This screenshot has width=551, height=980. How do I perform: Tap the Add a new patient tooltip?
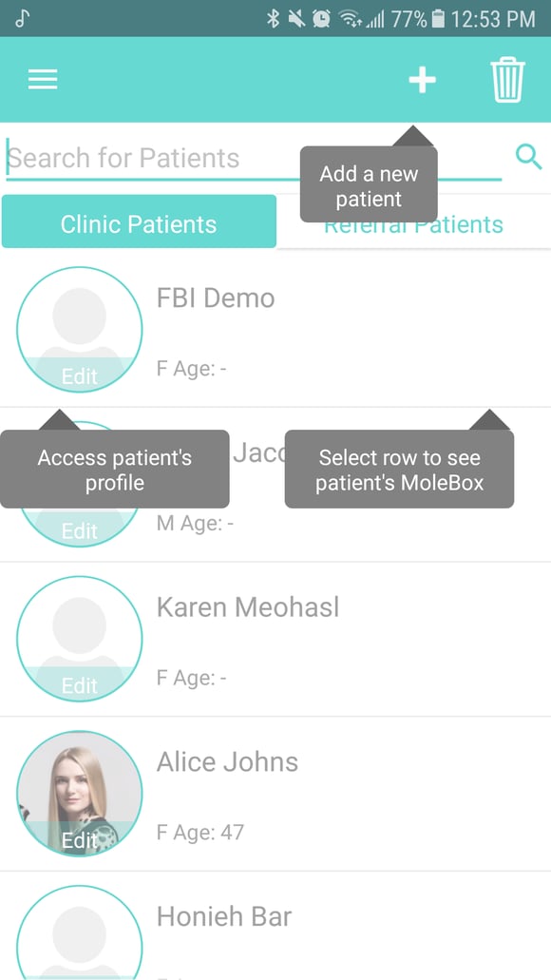[x=369, y=187]
